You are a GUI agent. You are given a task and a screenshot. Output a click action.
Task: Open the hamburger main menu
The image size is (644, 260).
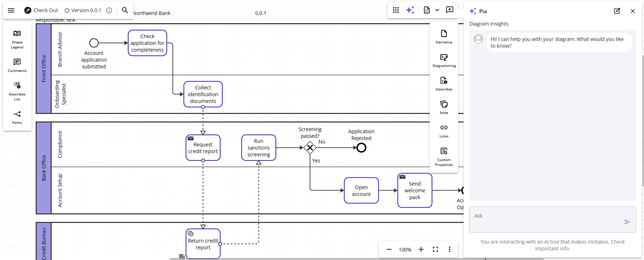click(x=11, y=10)
